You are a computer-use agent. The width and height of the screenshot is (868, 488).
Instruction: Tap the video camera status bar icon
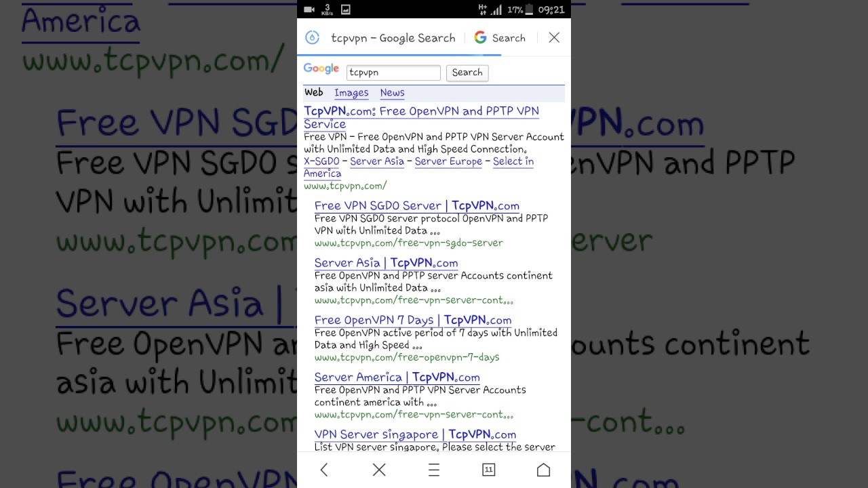click(309, 9)
